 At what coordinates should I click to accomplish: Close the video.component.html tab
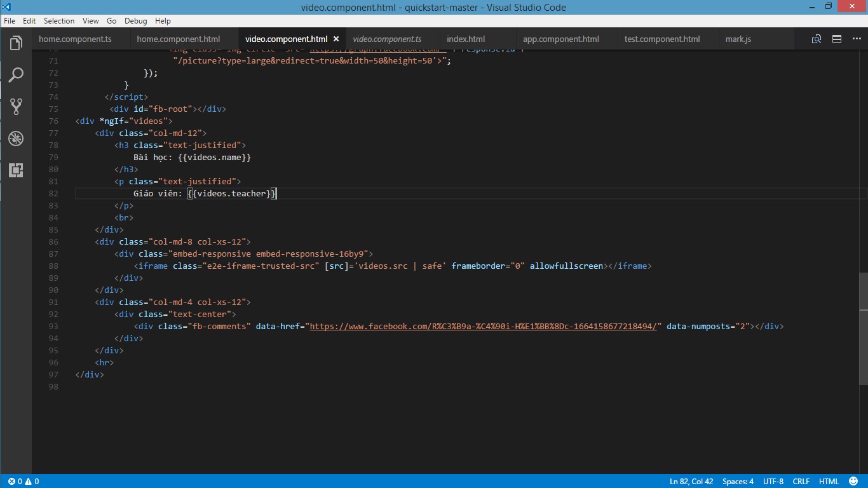point(336,39)
